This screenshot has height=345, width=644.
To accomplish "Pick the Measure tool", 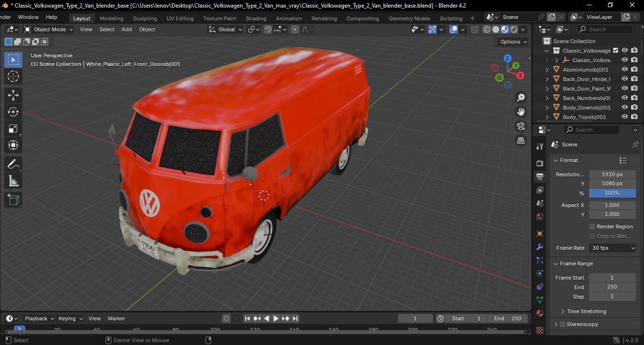I will [13, 181].
